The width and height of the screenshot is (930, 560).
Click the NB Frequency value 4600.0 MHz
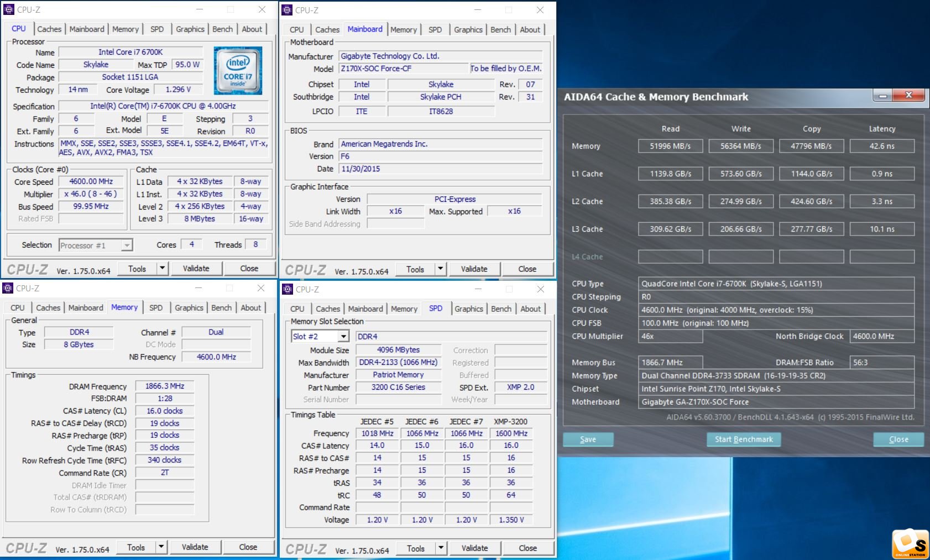(x=216, y=357)
